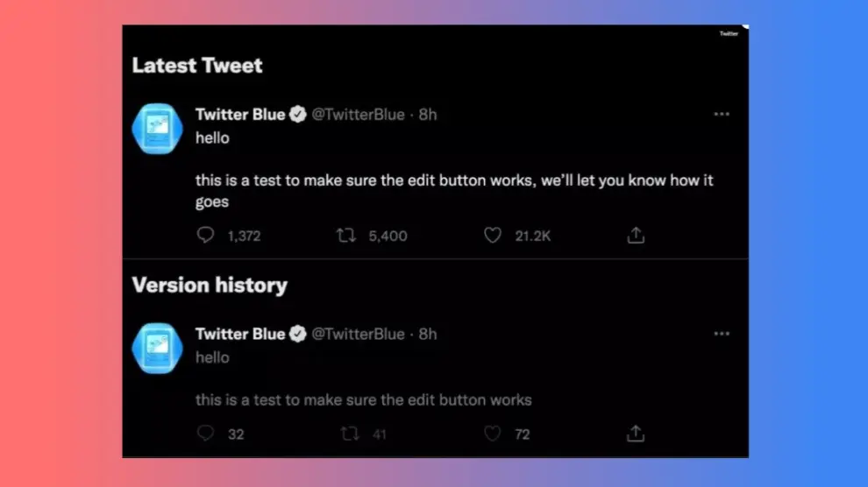This screenshot has width=868, height=487.
Task: Click the Twitter Blue name under Latest Tweet
Action: point(240,115)
